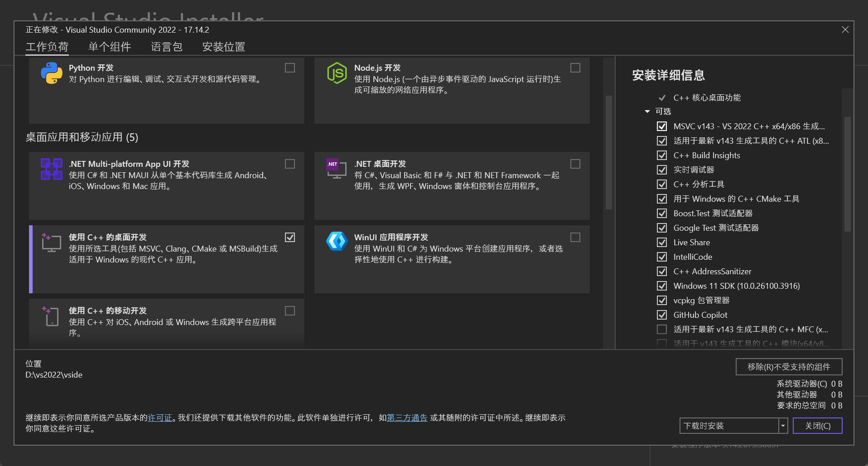Open the 许可证 license link
Screen dimensions: 868x466
pyautogui.click(x=160, y=418)
